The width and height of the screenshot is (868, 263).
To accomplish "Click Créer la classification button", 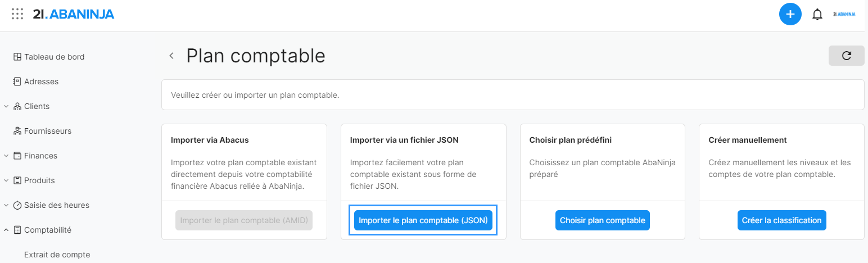I will (x=782, y=220).
